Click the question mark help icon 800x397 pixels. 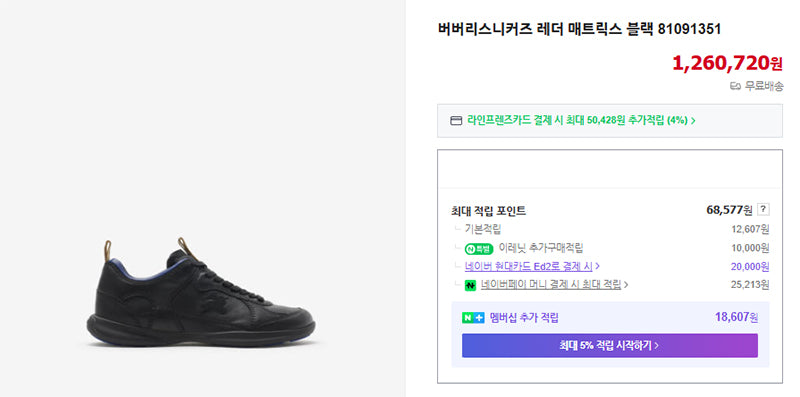click(763, 209)
